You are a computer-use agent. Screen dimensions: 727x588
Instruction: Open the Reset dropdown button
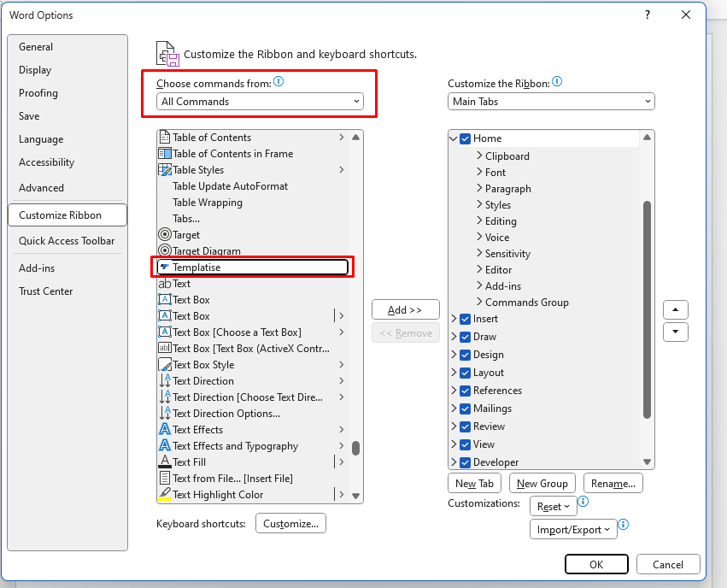[x=553, y=507]
